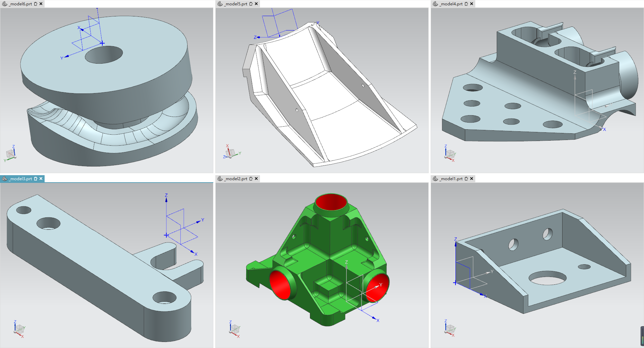
Task: Click the center hole of the disc in _model6.prt
Action: coord(104,55)
